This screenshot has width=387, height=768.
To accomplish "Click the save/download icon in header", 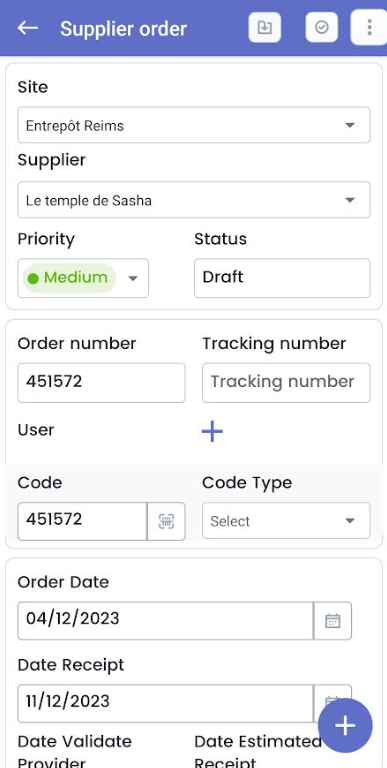I will 265,27.
